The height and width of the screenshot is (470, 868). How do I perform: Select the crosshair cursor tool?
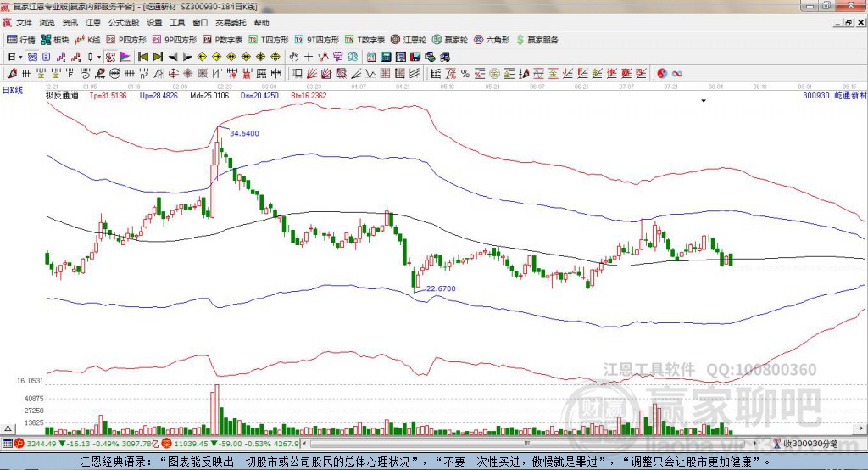309,57
